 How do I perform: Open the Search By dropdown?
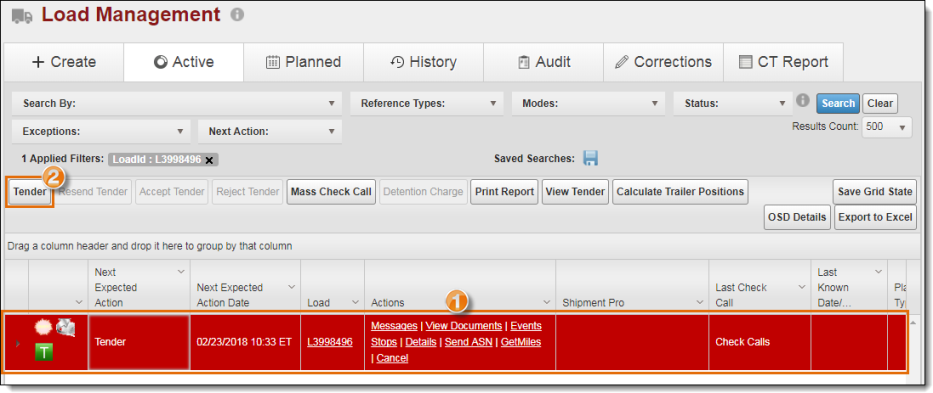click(177, 104)
